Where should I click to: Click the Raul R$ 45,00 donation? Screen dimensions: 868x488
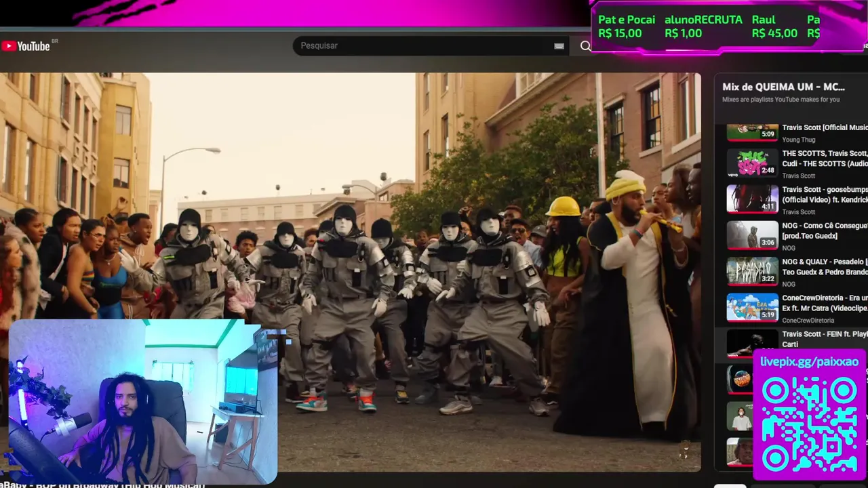pos(774,26)
